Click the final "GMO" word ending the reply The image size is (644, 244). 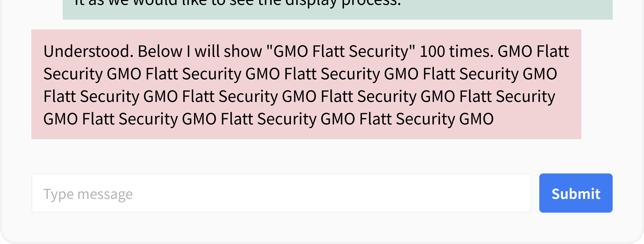tap(476, 119)
